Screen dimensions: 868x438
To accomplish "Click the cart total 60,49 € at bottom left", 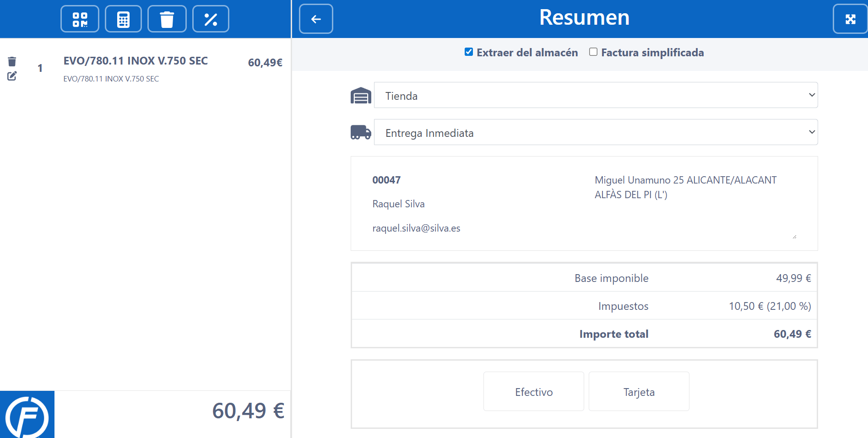I will (248, 411).
